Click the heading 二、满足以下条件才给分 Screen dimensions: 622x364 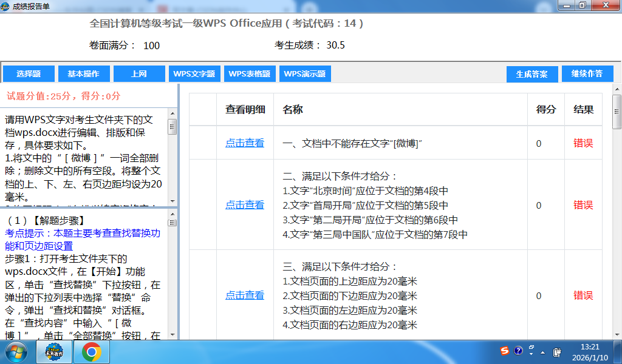coord(340,177)
